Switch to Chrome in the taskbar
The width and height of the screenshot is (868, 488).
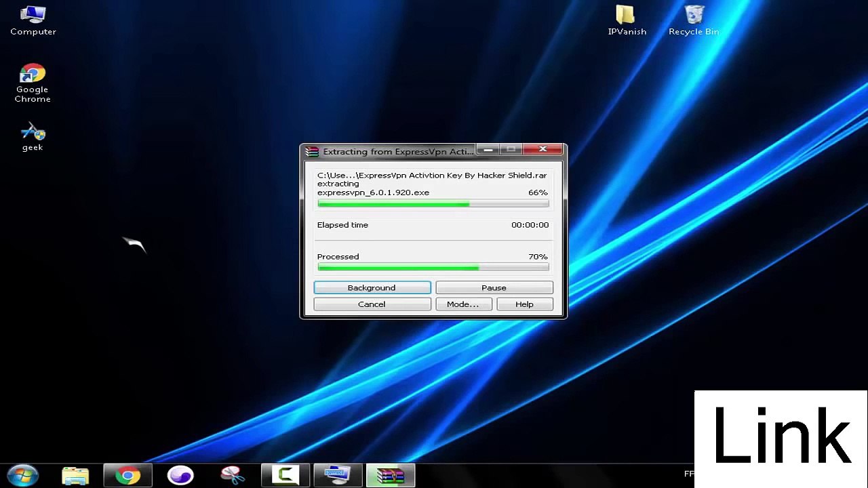pos(127,476)
